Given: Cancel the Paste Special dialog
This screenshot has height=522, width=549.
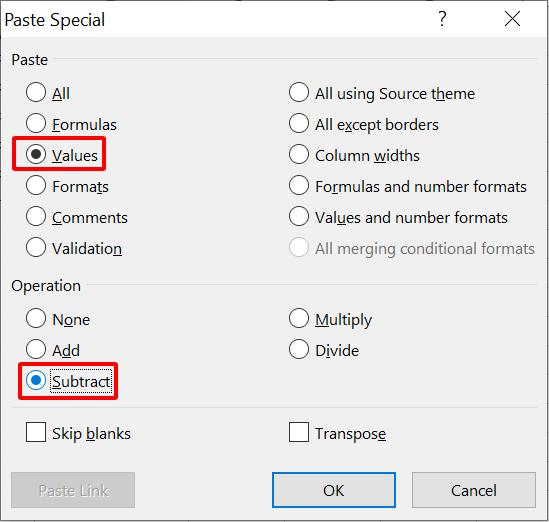Looking at the screenshot, I should [474, 490].
